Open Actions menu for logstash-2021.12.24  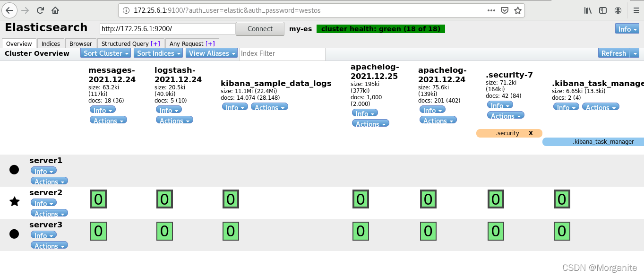[x=174, y=121]
